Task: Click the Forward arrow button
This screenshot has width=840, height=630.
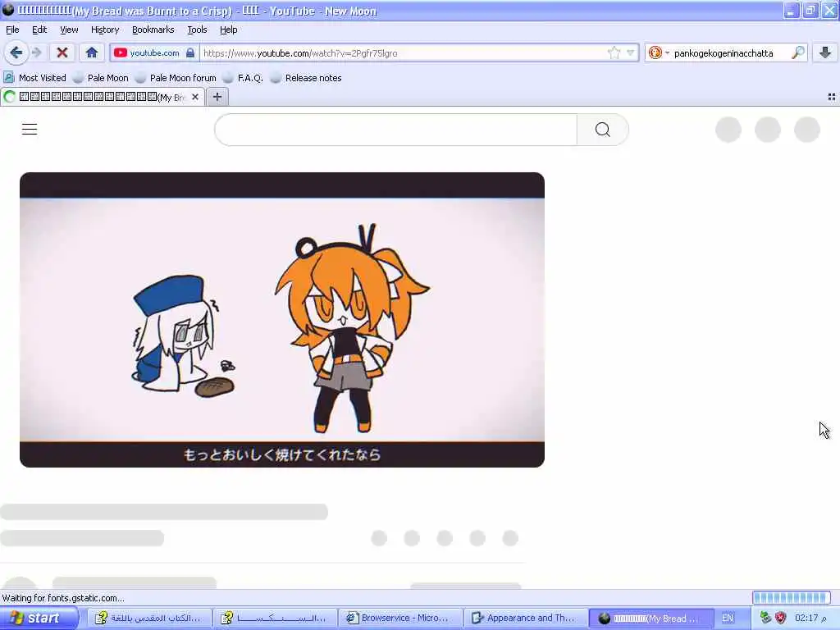Action: (x=36, y=52)
